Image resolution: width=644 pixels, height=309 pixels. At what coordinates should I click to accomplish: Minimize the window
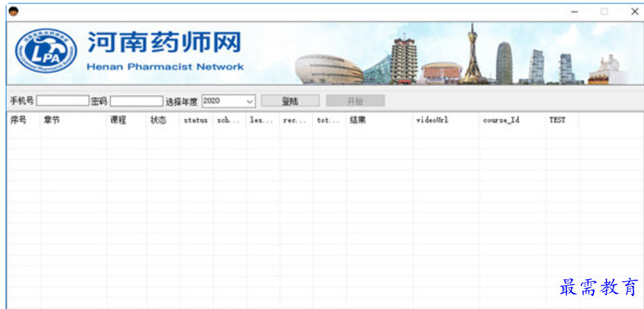[575, 12]
